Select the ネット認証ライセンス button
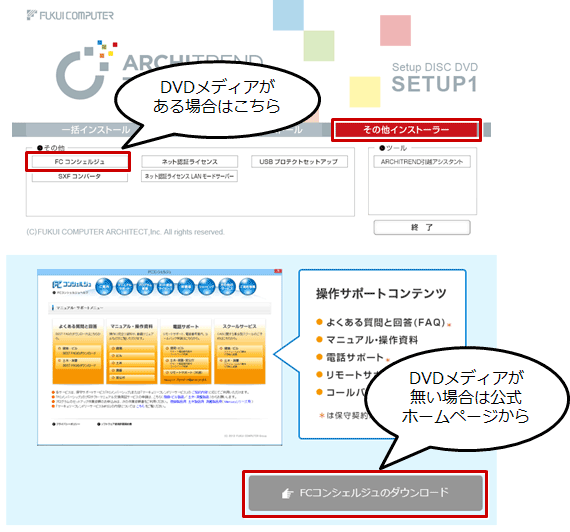 click(189, 162)
